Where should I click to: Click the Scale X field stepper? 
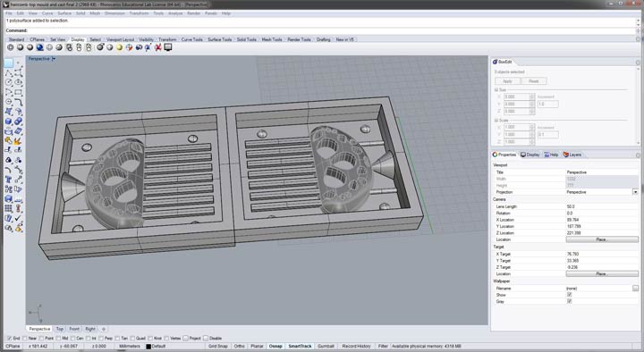click(x=532, y=127)
